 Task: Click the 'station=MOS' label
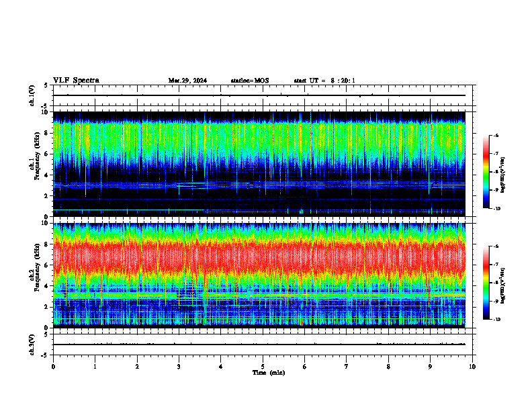[250, 81]
